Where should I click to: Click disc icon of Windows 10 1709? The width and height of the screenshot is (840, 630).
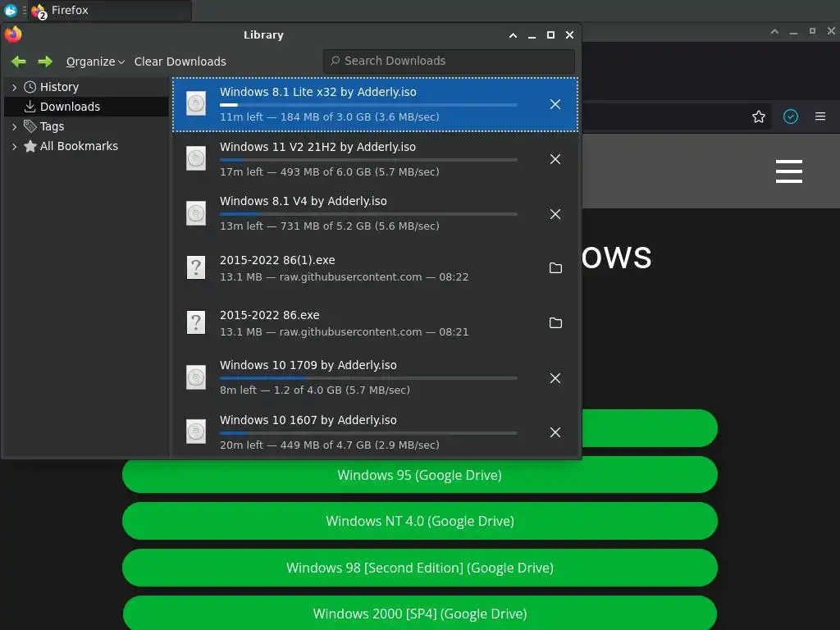point(196,377)
